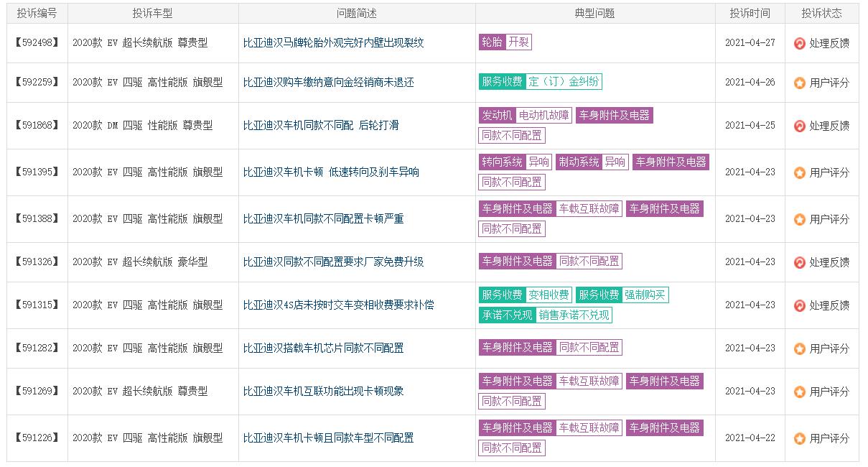
Task: Click 同款不同配置 tag in row 591326
Action: pyautogui.click(x=589, y=262)
